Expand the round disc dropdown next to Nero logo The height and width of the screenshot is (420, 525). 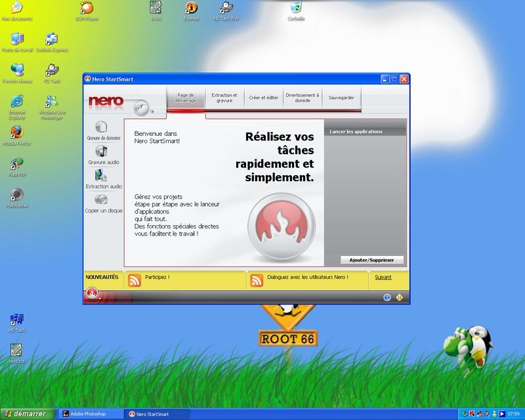click(140, 107)
